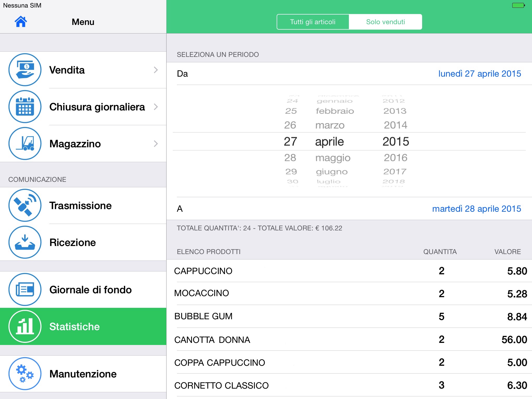Switch to Solo venduti segment
This screenshot has width=532, height=399.
point(385,22)
